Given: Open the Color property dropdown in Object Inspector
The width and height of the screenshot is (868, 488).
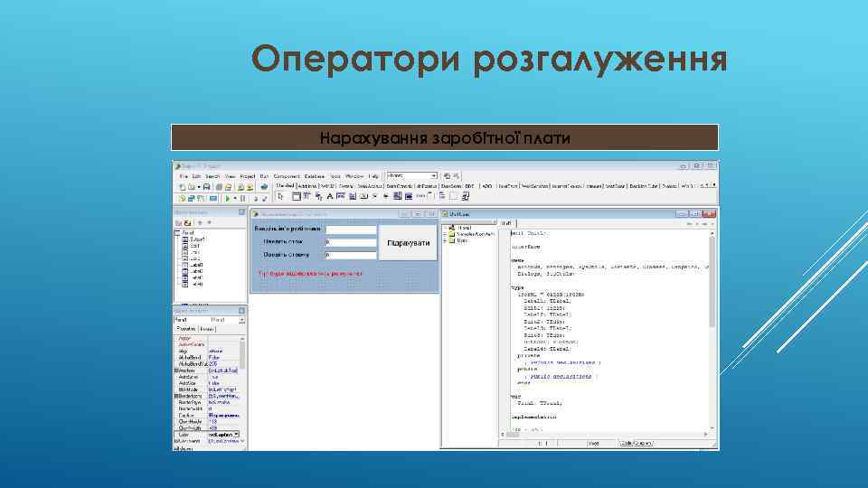Looking at the screenshot, I should pyautogui.click(x=236, y=435).
